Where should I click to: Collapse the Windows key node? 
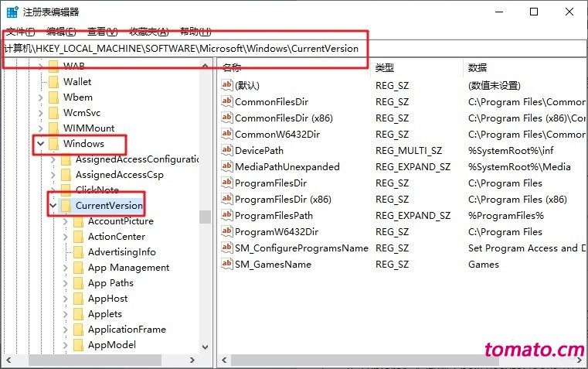tap(40, 144)
